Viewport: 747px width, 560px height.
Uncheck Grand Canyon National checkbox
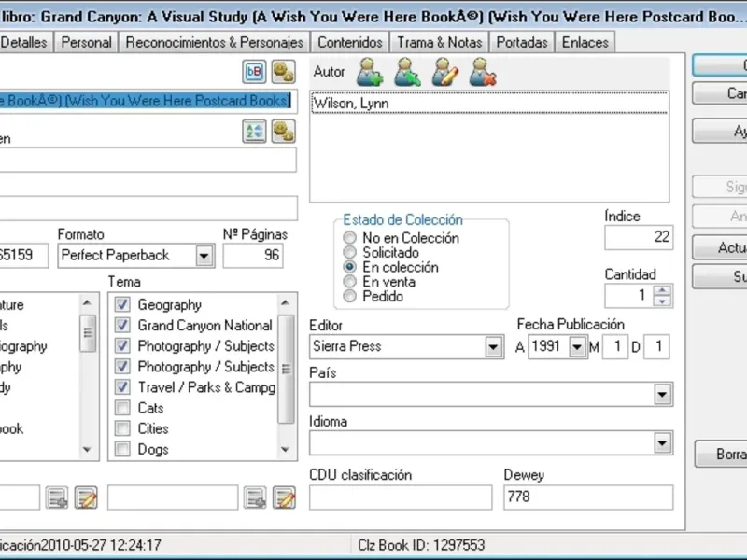coord(122,325)
